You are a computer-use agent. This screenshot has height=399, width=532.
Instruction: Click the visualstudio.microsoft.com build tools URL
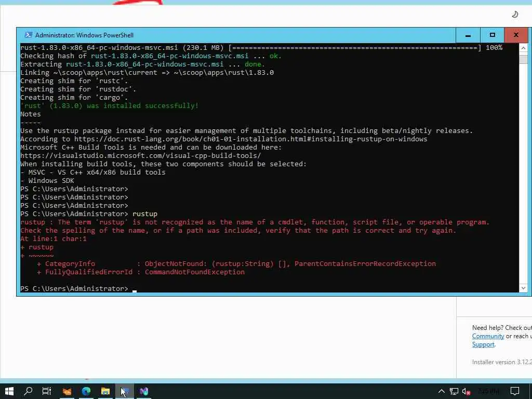pyautogui.click(x=140, y=155)
